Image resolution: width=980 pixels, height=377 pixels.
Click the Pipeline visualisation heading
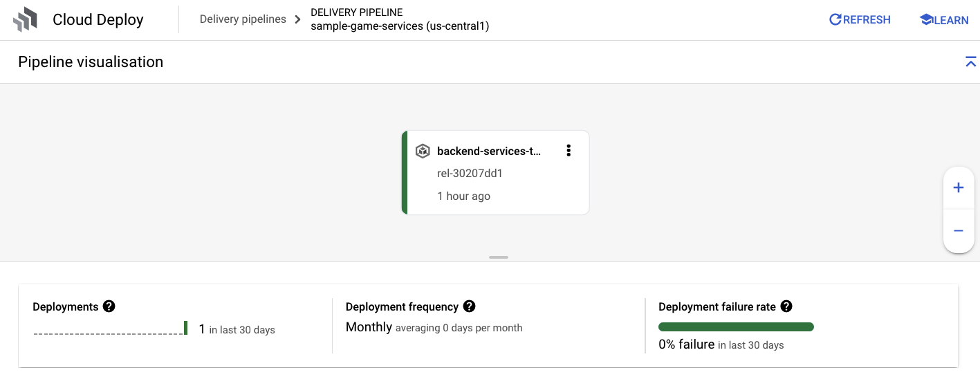[91, 62]
